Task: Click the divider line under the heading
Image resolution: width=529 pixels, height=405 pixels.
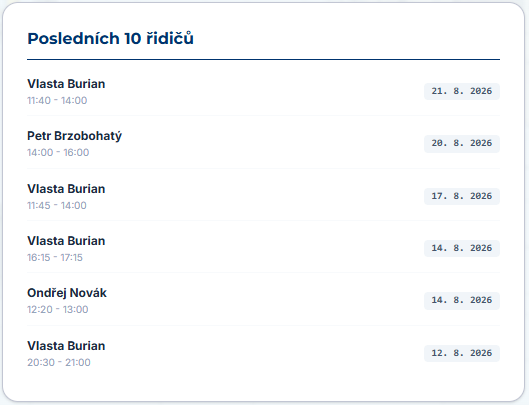Action: pos(263,59)
